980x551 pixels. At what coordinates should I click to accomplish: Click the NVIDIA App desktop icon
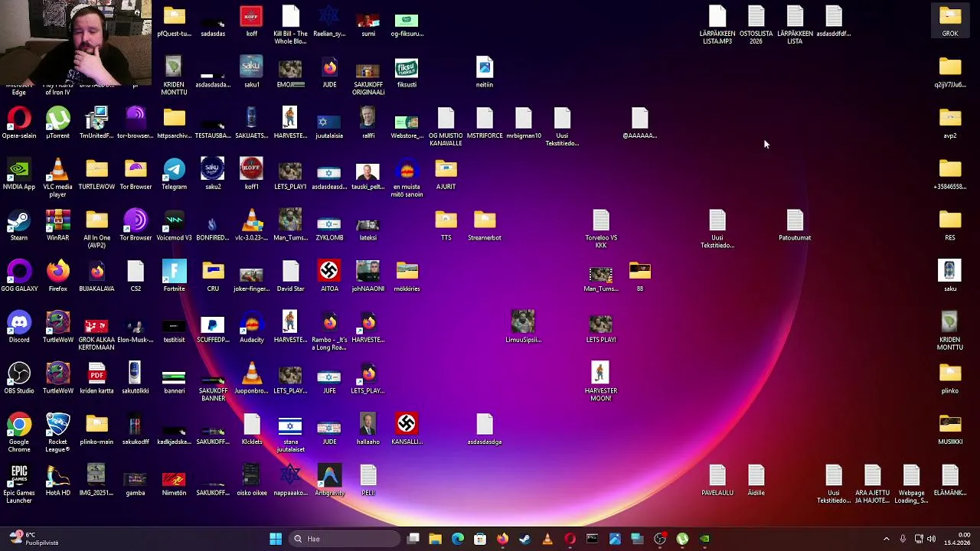pos(19,174)
